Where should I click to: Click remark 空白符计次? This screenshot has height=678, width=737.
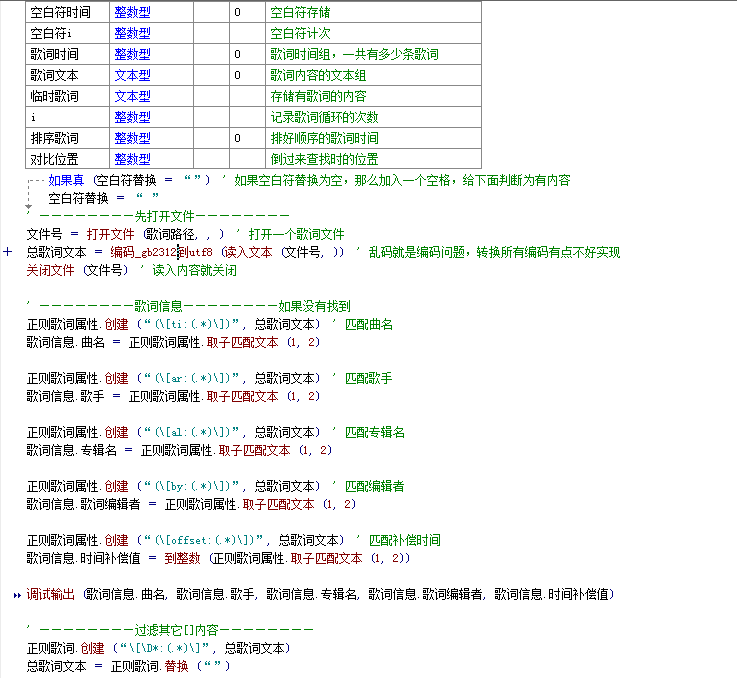(x=300, y=33)
